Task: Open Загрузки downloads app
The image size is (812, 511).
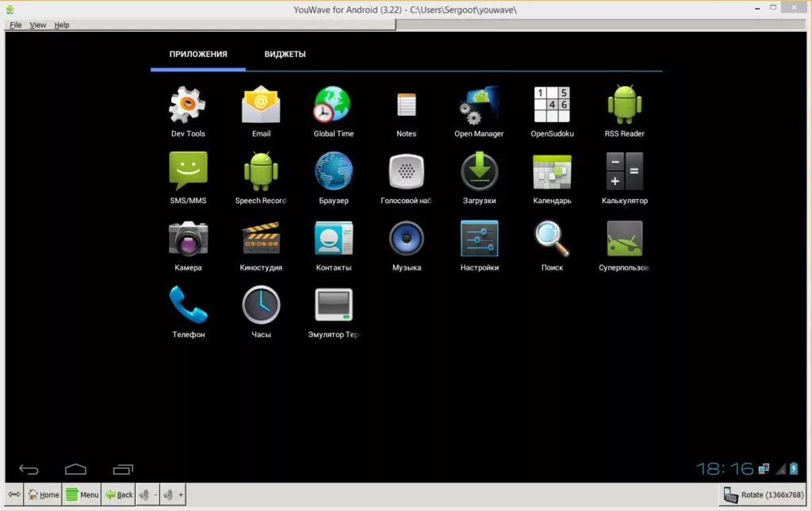Action: [479, 171]
